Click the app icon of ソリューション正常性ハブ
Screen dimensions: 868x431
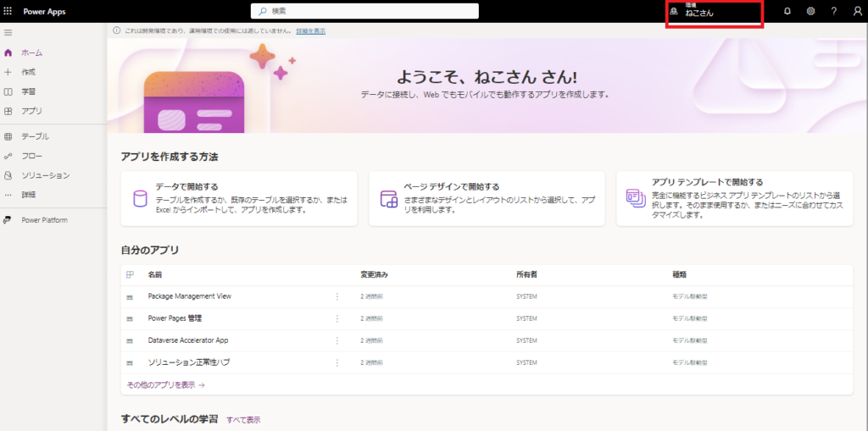pyautogui.click(x=130, y=363)
